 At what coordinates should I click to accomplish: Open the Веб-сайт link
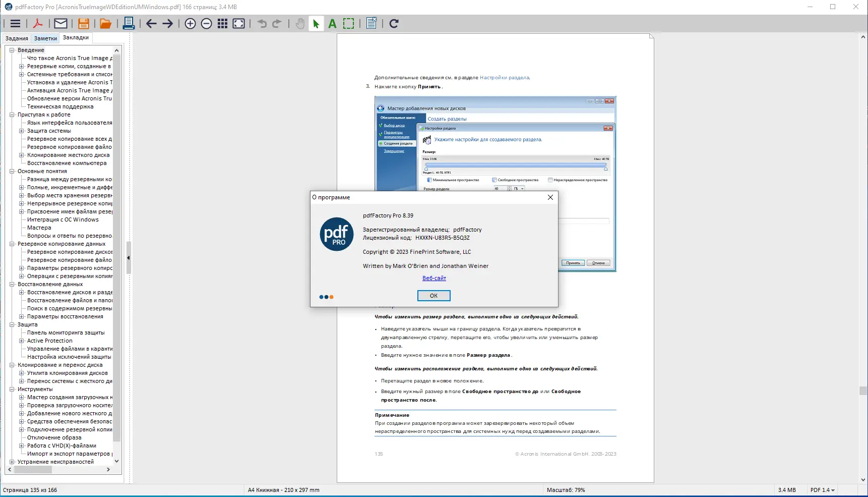pyautogui.click(x=434, y=278)
